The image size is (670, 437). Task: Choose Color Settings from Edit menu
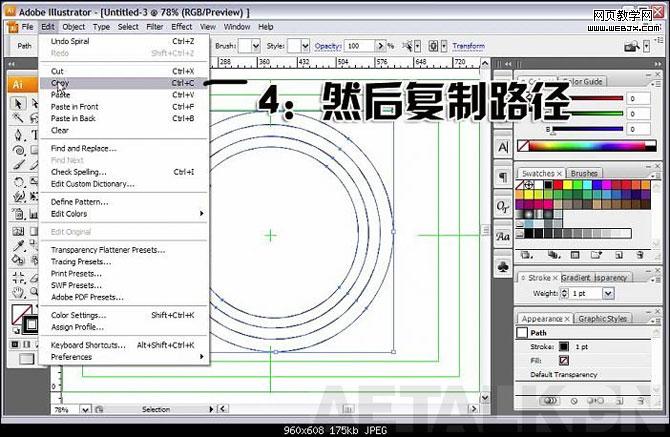(x=123, y=315)
